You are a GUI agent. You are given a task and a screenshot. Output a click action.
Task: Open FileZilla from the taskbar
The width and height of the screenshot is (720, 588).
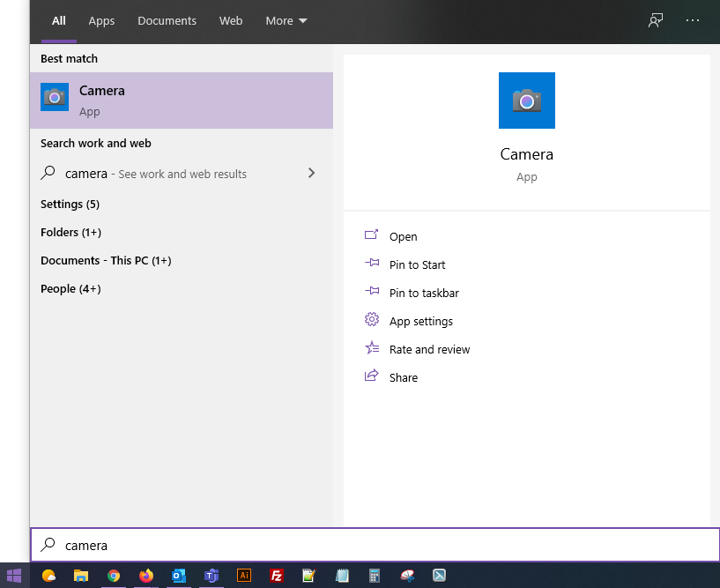(277, 575)
